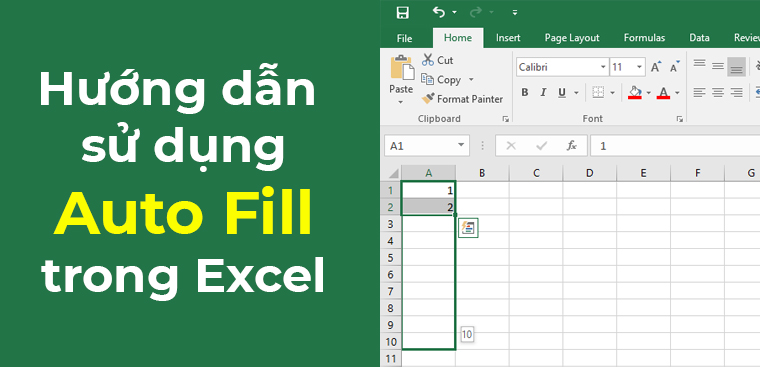The width and height of the screenshot is (760, 367).
Task: Open the Page Layout tab
Action: (x=572, y=38)
